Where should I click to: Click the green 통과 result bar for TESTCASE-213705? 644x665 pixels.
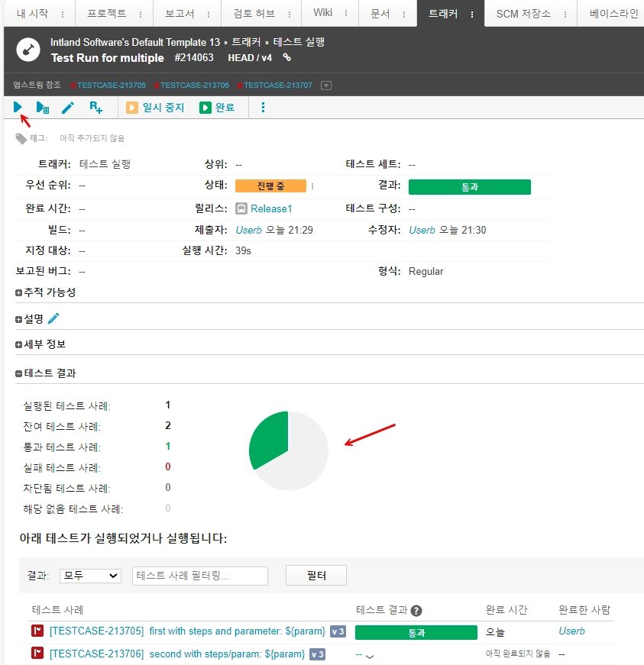(x=416, y=632)
